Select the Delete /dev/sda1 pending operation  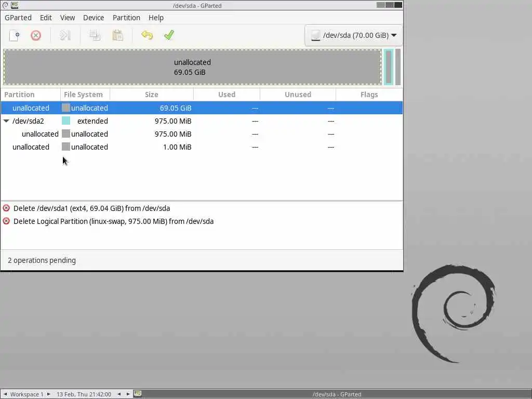tap(202, 208)
